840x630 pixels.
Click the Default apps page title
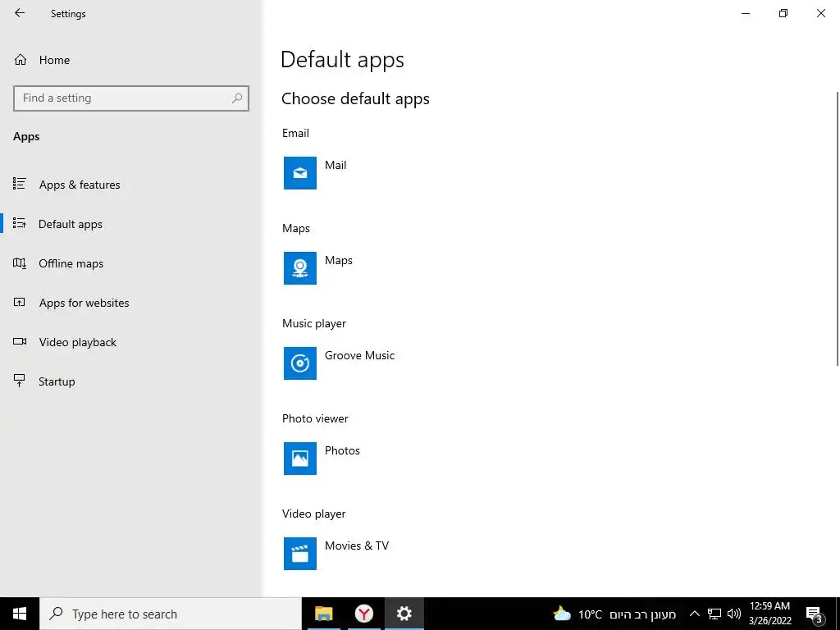tap(342, 59)
